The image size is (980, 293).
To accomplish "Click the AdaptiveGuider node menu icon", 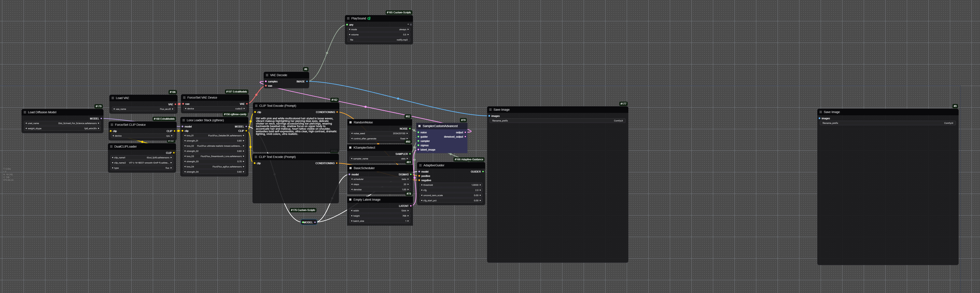I will click(x=420, y=165).
